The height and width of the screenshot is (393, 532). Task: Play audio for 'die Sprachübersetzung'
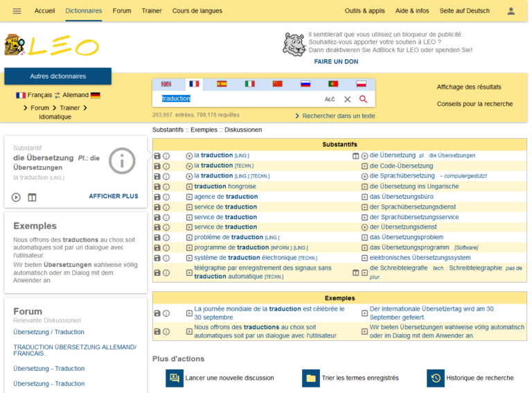point(364,177)
